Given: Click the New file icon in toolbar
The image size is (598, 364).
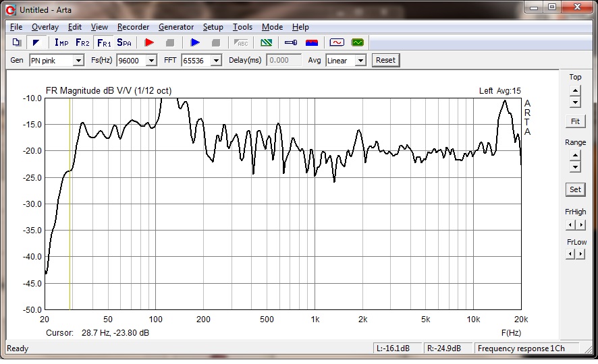Looking at the screenshot, I should coord(16,42).
